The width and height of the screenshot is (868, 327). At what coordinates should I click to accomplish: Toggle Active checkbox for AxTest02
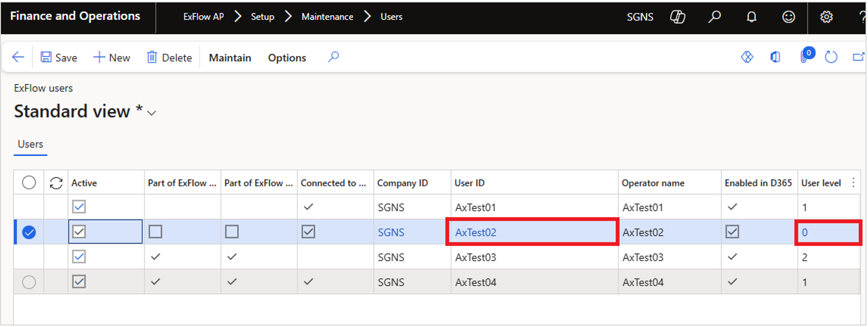[79, 231]
